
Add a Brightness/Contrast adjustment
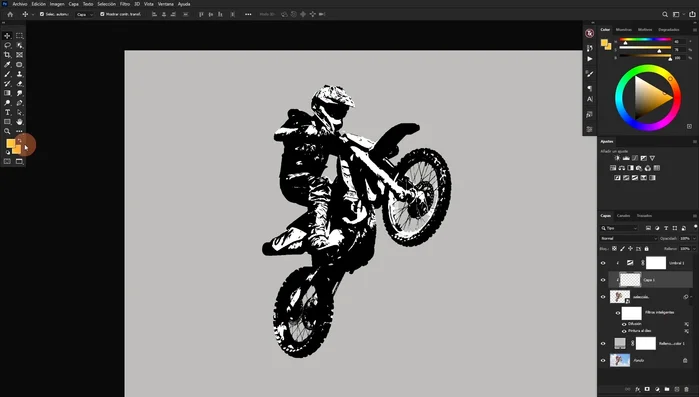click(x=617, y=158)
